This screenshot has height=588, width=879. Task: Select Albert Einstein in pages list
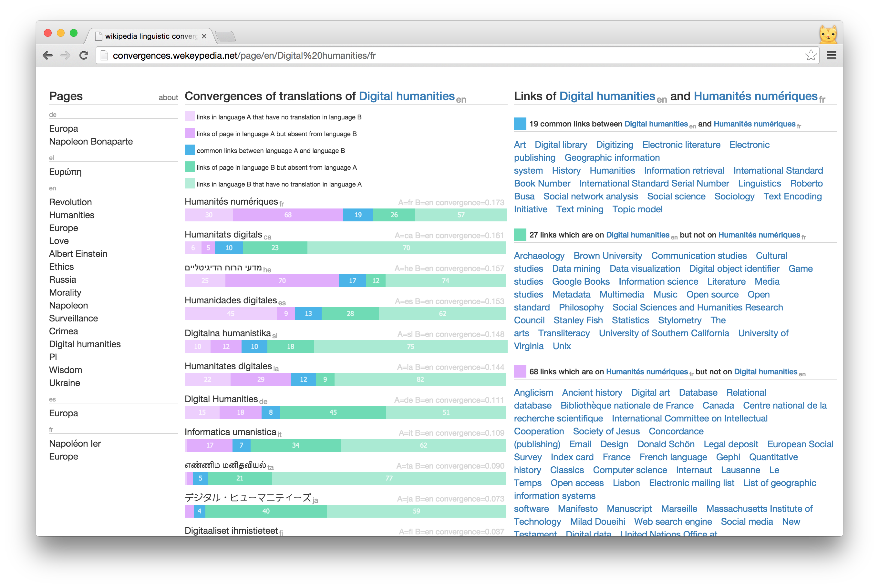click(x=78, y=254)
